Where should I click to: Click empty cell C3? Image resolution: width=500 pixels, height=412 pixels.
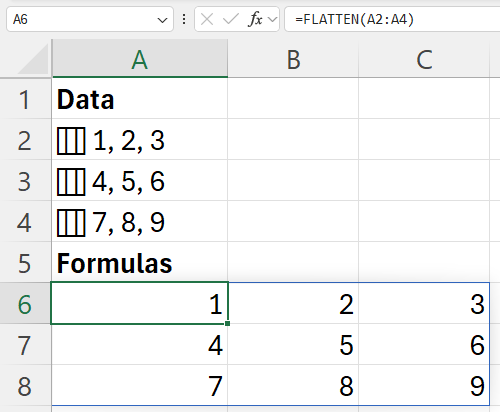coord(424,181)
